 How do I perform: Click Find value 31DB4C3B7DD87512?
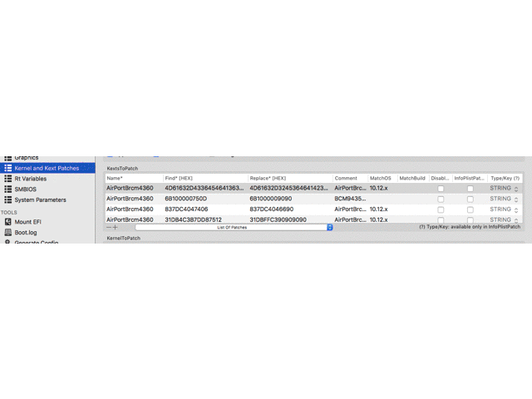[193, 219]
